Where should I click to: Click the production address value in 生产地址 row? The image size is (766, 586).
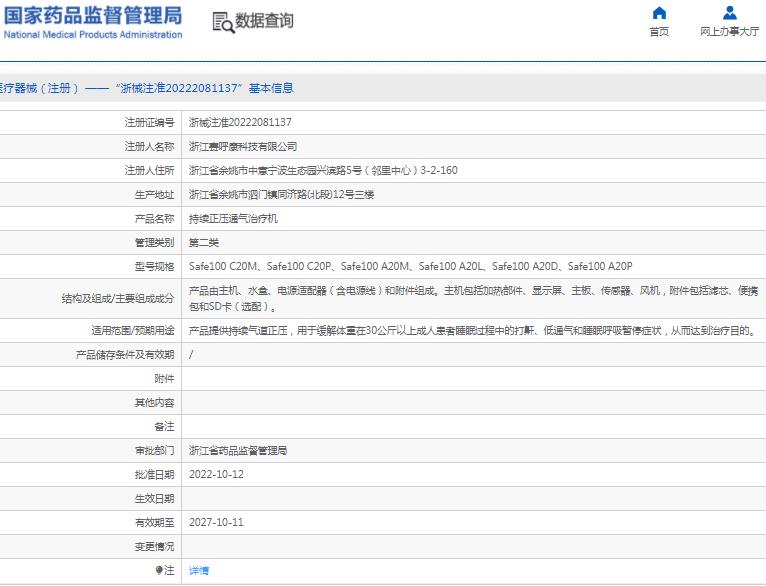(281, 194)
